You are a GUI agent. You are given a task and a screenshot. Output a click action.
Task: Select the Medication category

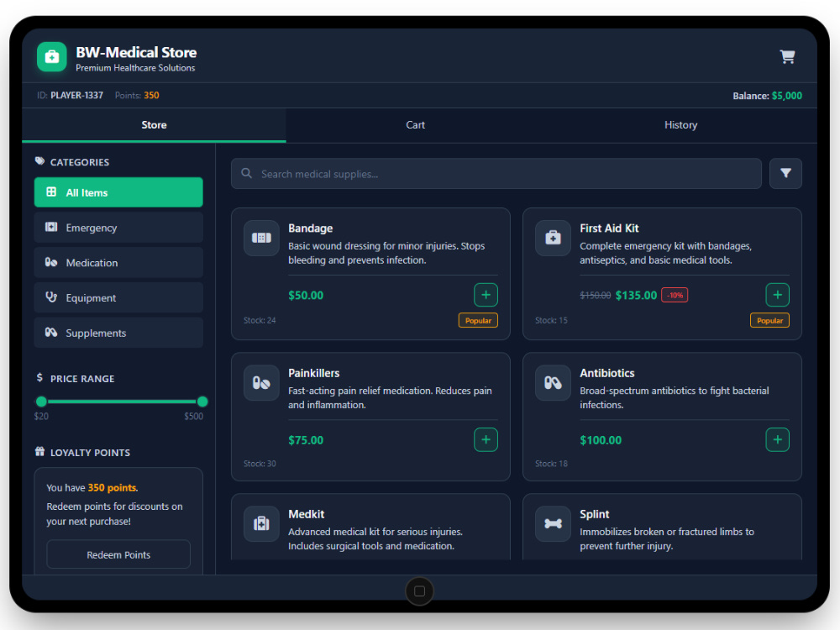pyautogui.click(x=118, y=262)
